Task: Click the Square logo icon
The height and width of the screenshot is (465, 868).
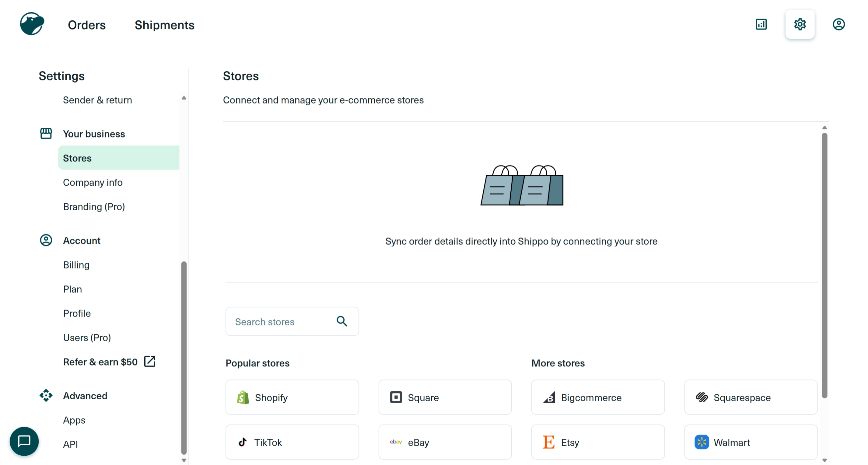Action: 396,397
